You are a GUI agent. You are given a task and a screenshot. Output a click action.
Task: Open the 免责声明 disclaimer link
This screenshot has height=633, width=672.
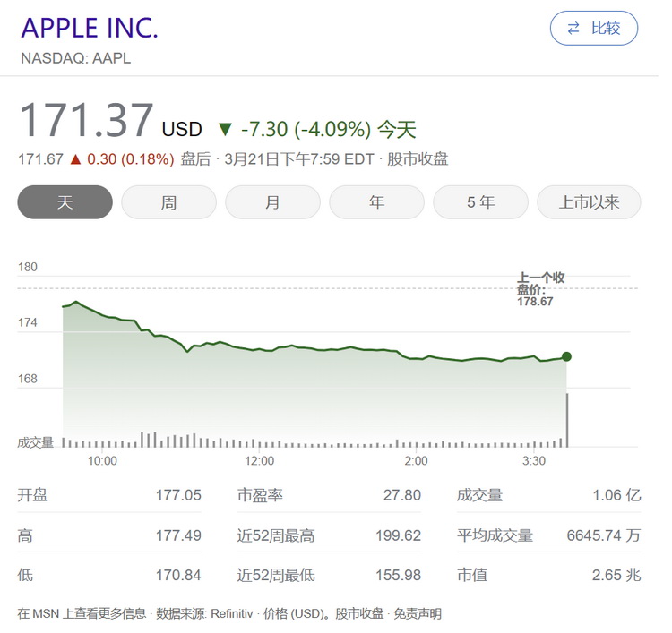[x=417, y=613]
